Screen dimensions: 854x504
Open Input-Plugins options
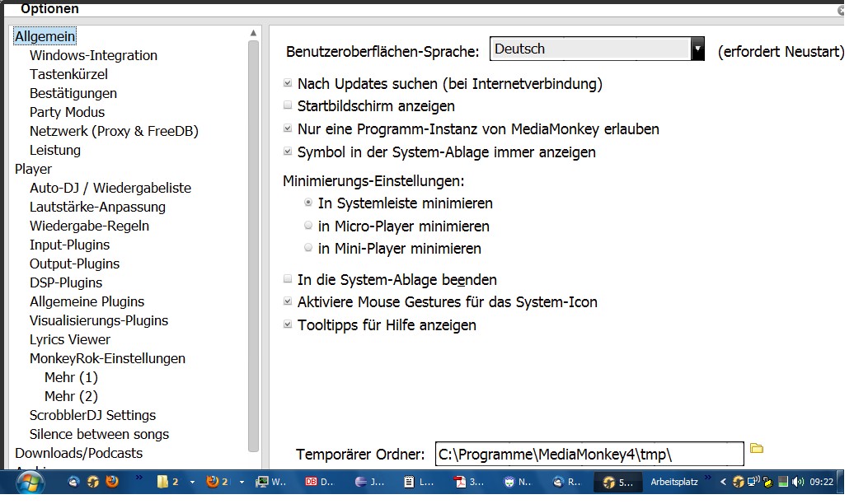[70, 245]
